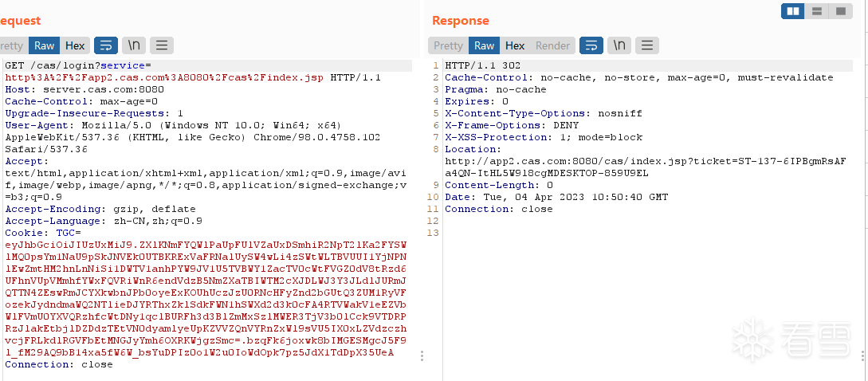Click 'Accept-Encoding: gzip, deflate' header
Viewport: 868px width, 381px height.
100,209
